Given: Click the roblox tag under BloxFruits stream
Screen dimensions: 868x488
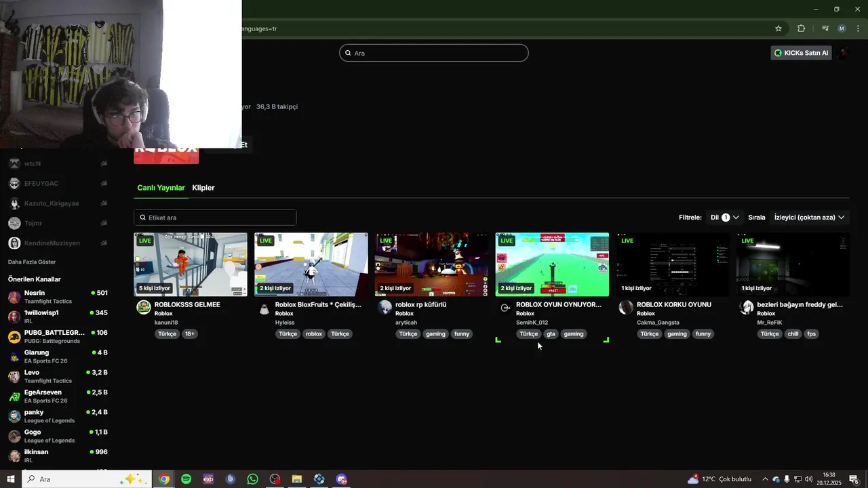Looking at the screenshot, I should coord(314,334).
